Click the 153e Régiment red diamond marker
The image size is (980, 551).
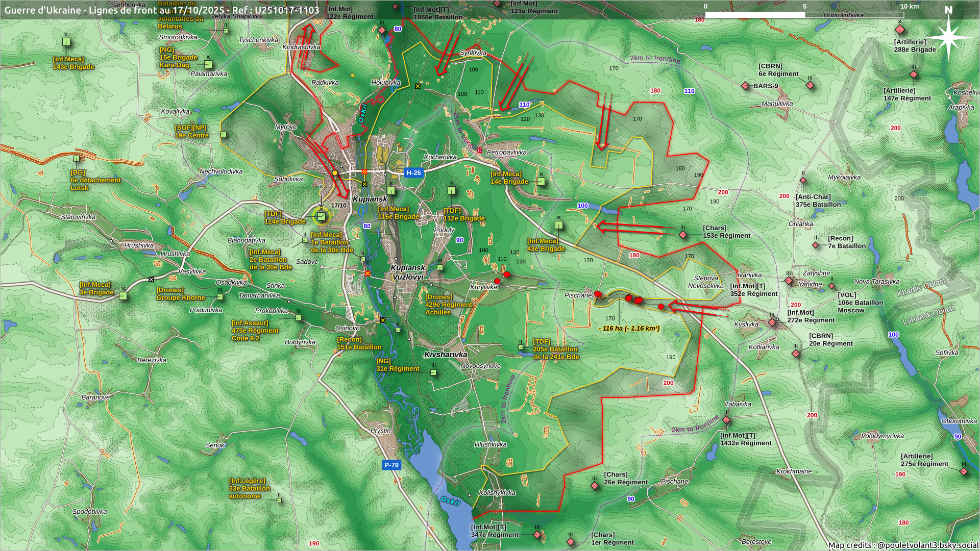[683, 235]
